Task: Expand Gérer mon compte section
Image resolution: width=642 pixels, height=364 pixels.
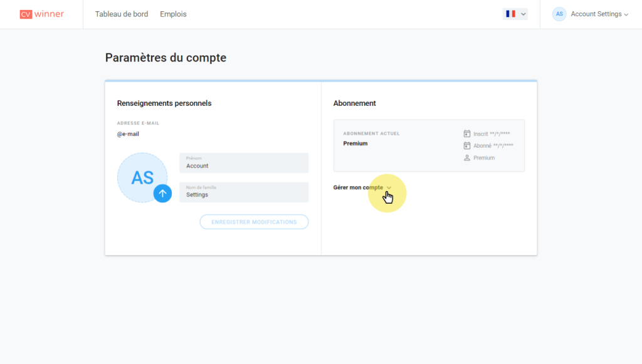Action: click(x=362, y=187)
